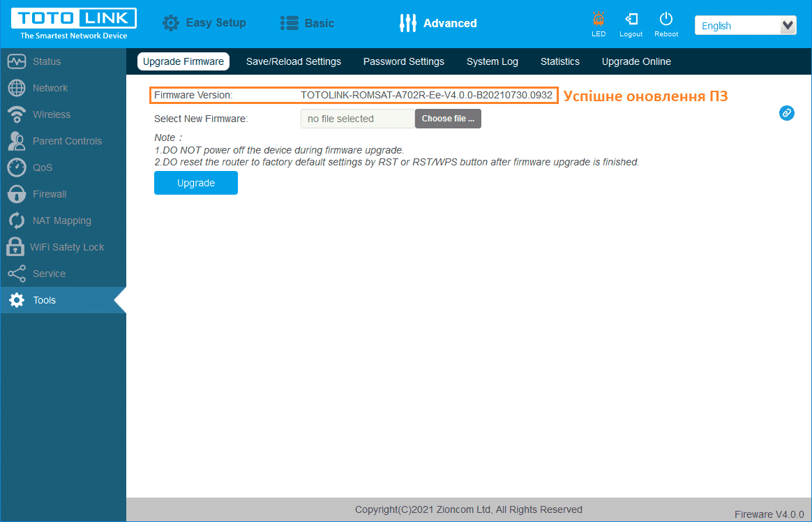Click the blue link icon at right
The width and height of the screenshot is (812, 522).
point(786,112)
